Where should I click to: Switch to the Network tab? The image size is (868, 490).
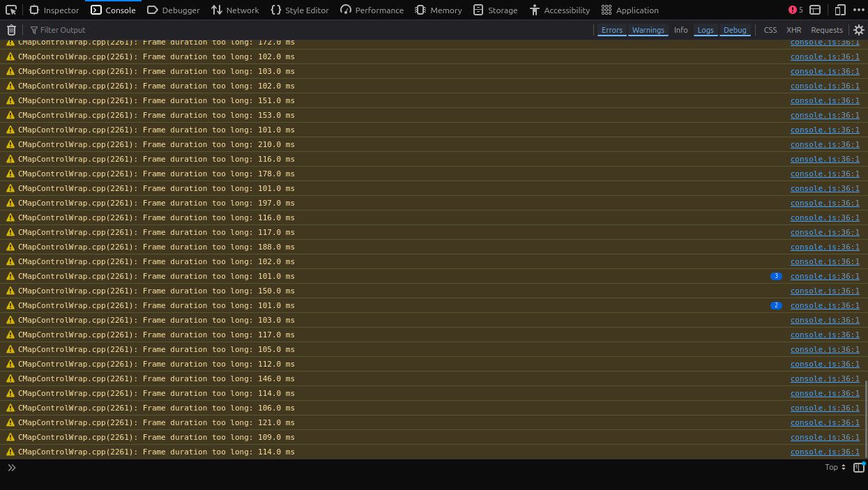pyautogui.click(x=235, y=10)
